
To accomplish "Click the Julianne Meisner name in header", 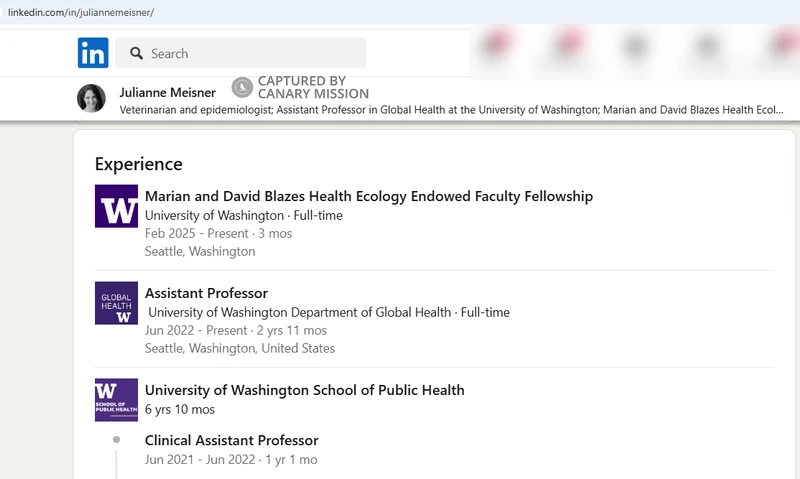I will coord(167,92).
